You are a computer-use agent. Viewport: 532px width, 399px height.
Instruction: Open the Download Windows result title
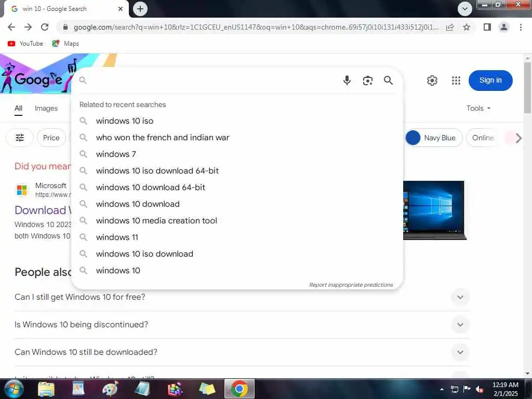pyautogui.click(x=43, y=210)
